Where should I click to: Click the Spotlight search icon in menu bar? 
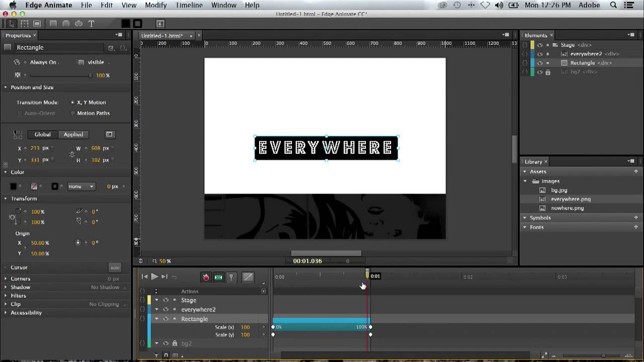tap(613, 5)
